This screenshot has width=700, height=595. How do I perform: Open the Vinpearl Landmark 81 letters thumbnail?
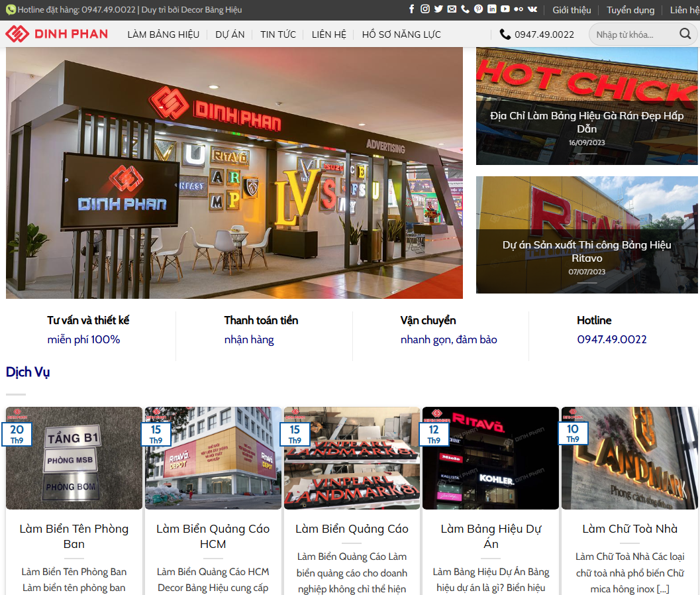click(x=352, y=458)
